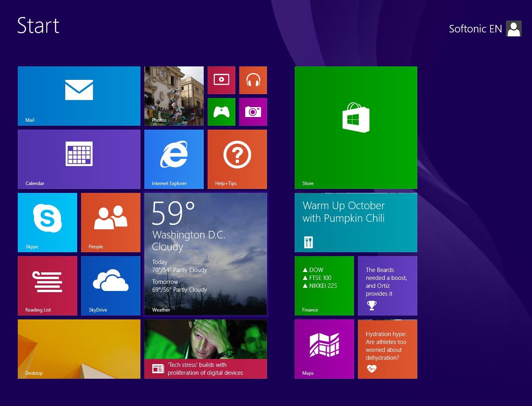
Task: Open the Calendar app tile
Action: pyautogui.click(x=79, y=159)
